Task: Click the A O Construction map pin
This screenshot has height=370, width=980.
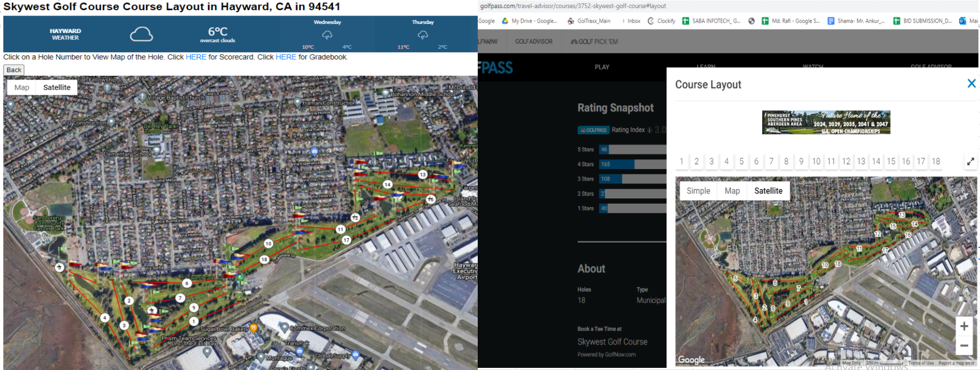Action: point(111,122)
